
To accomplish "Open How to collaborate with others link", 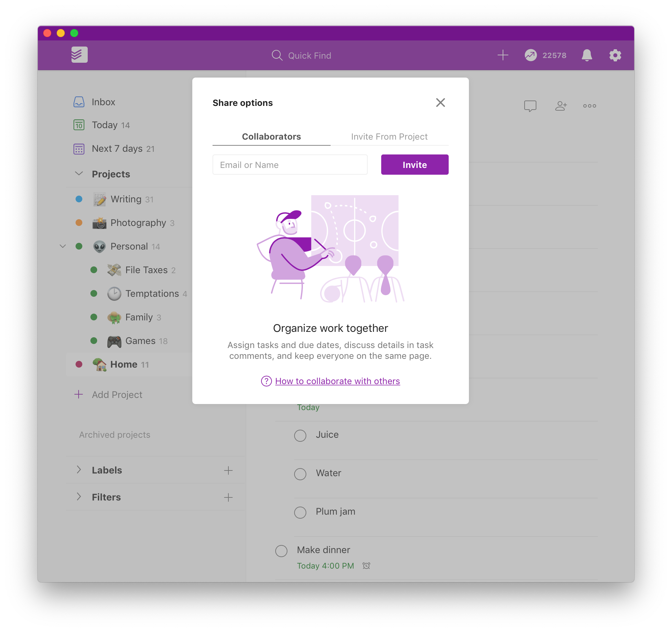I will click(x=337, y=381).
